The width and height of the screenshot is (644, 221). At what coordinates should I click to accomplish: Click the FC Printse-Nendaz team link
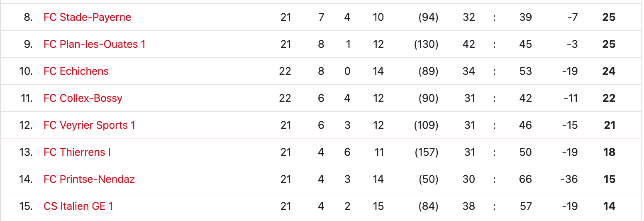coord(89,179)
